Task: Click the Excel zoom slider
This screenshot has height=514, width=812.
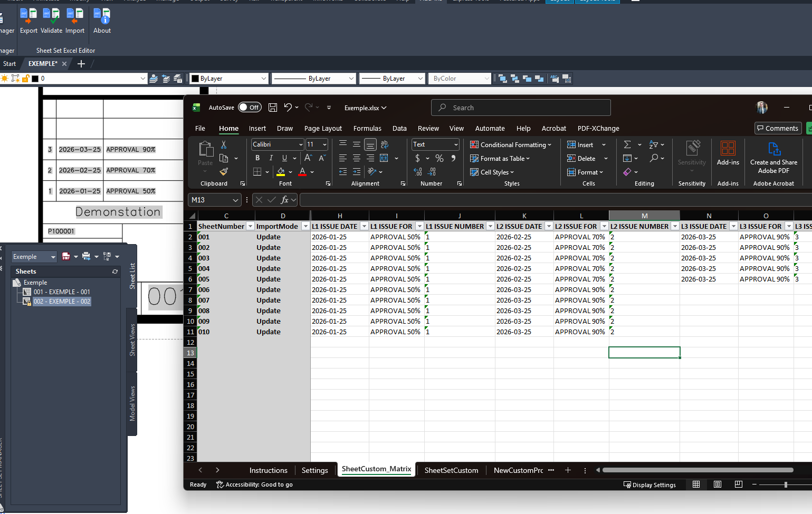Action: [x=785, y=484]
